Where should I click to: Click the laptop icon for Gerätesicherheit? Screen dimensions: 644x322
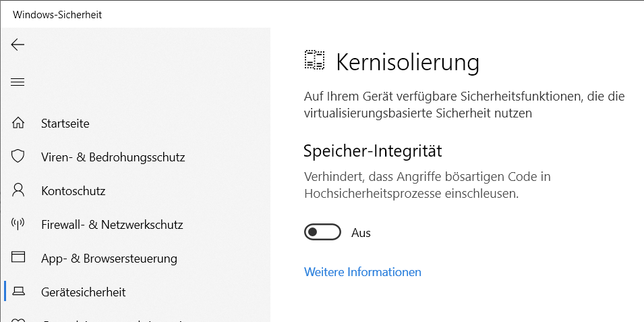tap(18, 292)
